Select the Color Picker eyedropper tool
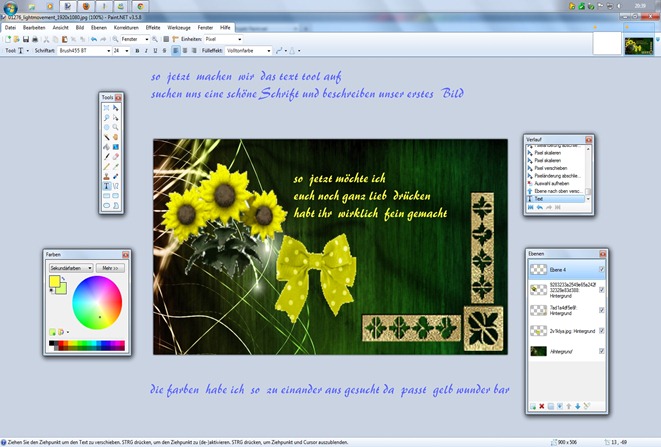Image resolution: width=661 pixels, height=447 pixels. click(116, 166)
